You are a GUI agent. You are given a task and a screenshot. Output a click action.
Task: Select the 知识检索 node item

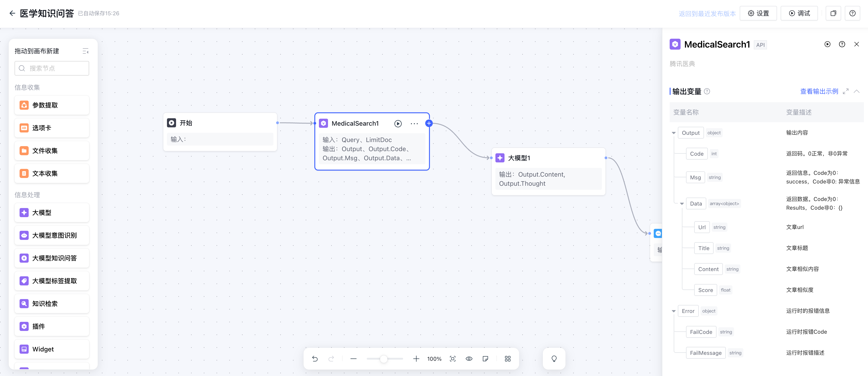click(52, 303)
